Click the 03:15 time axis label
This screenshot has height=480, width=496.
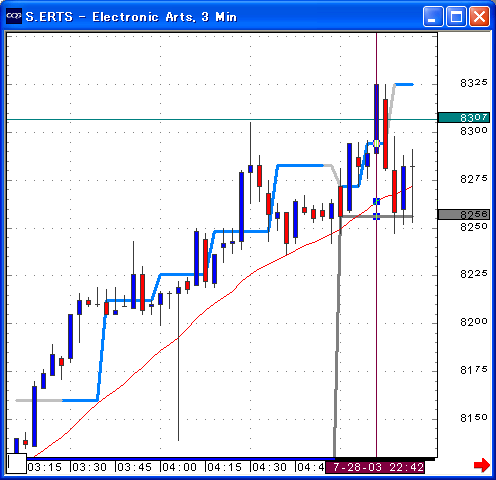pos(45,467)
